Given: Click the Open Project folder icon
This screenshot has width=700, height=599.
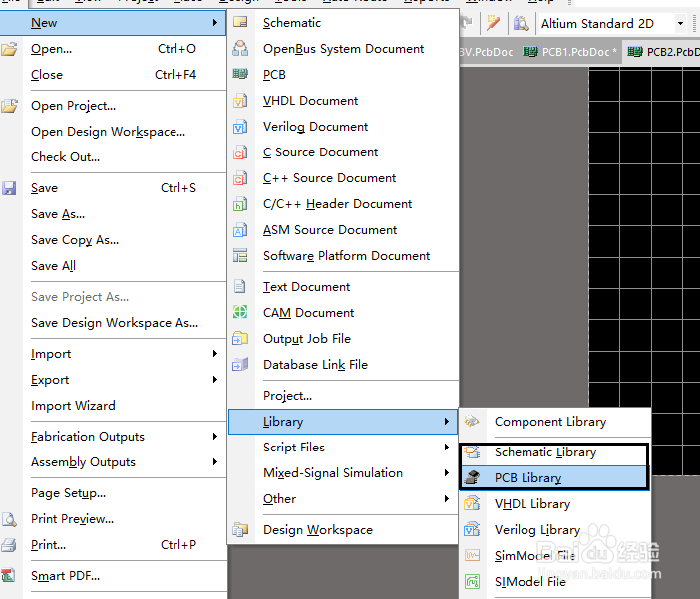Looking at the screenshot, I should point(9,106).
